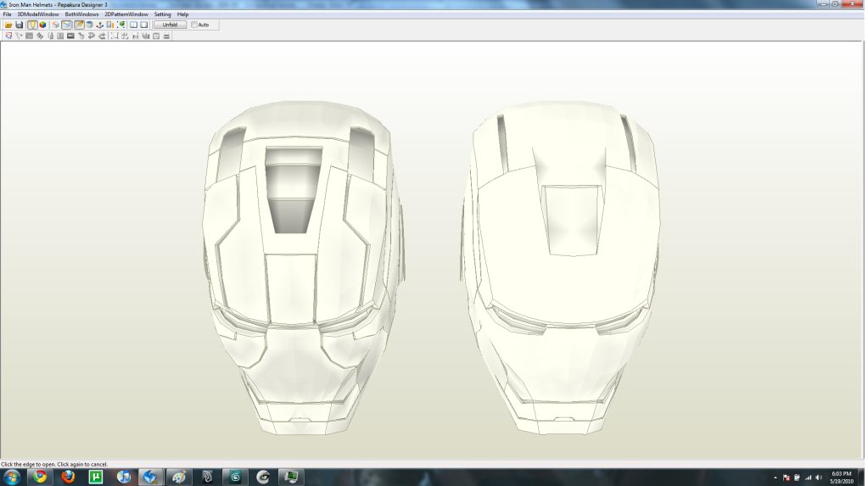Launch Google Chrome from the taskbar
868x486 pixels.
[40, 477]
